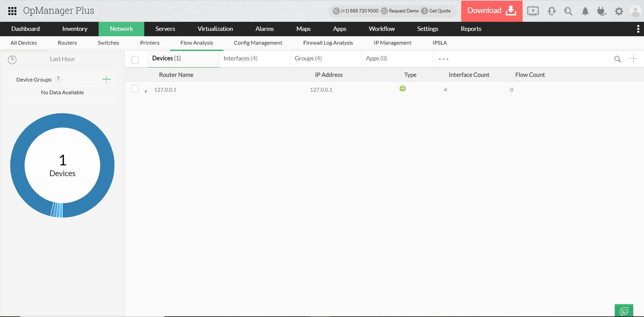This screenshot has height=317, width=644.
Task: Open the Inventory menu
Action: tap(75, 29)
